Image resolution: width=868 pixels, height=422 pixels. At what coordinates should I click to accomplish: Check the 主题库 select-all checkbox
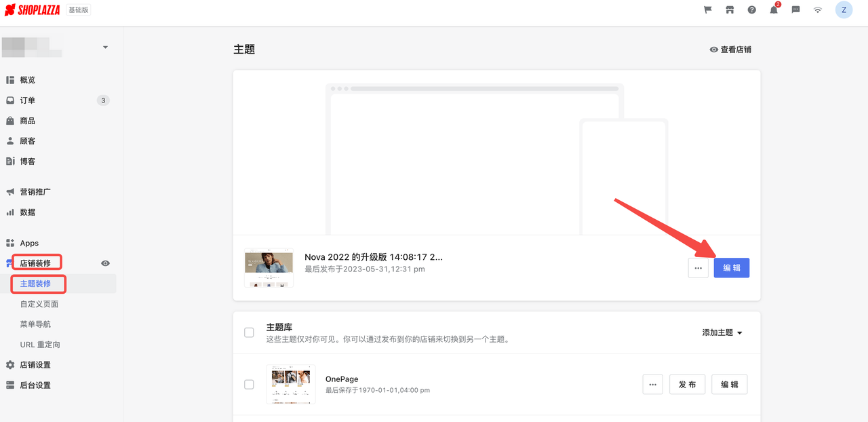click(249, 332)
